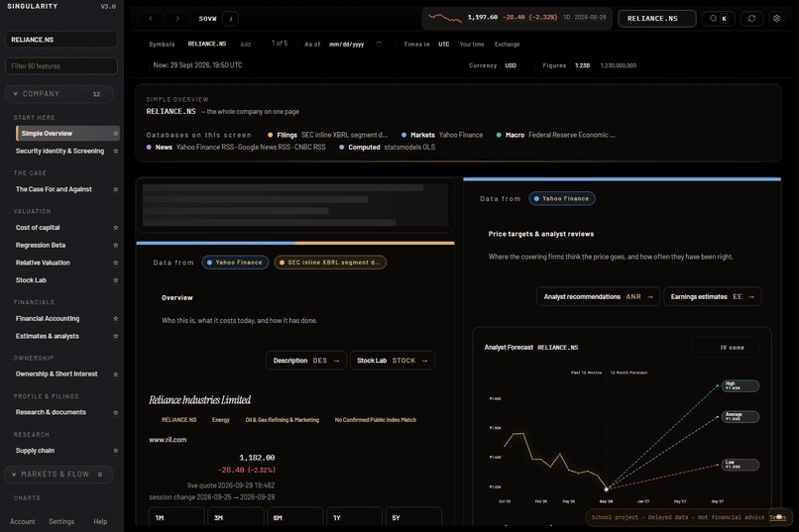Open Settings at sidebar bottom
This screenshot has width=799, height=532.
click(61, 522)
